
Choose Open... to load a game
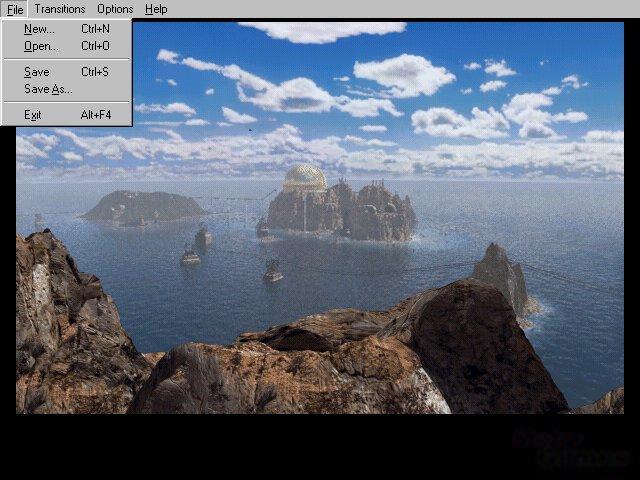point(67,46)
